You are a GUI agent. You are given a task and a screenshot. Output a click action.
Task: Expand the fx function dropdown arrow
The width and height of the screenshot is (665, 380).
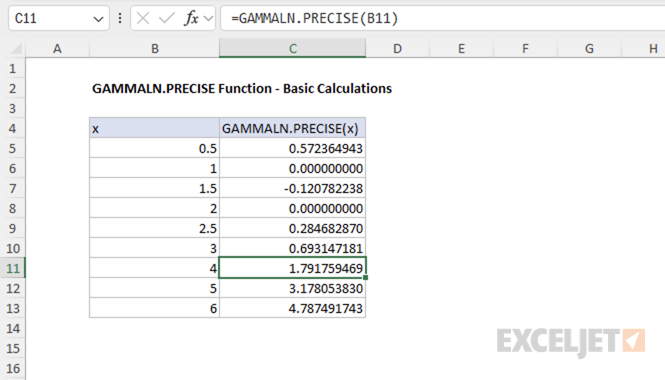pyautogui.click(x=208, y=19)
